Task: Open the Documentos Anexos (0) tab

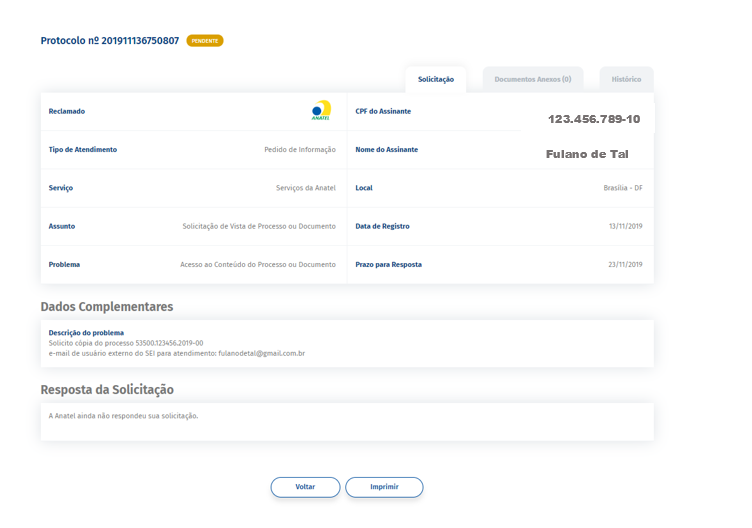Action: tap(532, 80)
